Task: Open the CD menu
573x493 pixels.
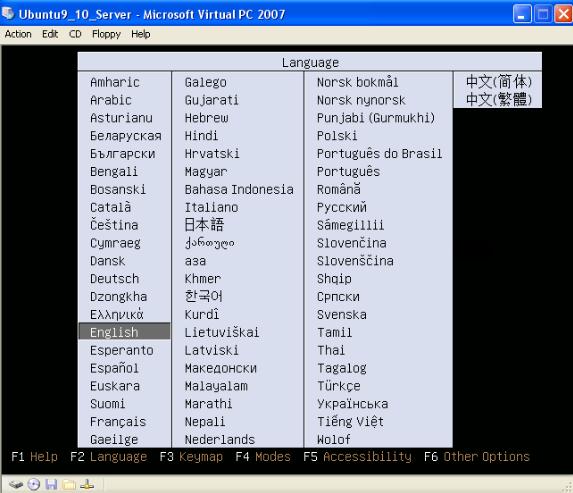Action: point(75,34)
